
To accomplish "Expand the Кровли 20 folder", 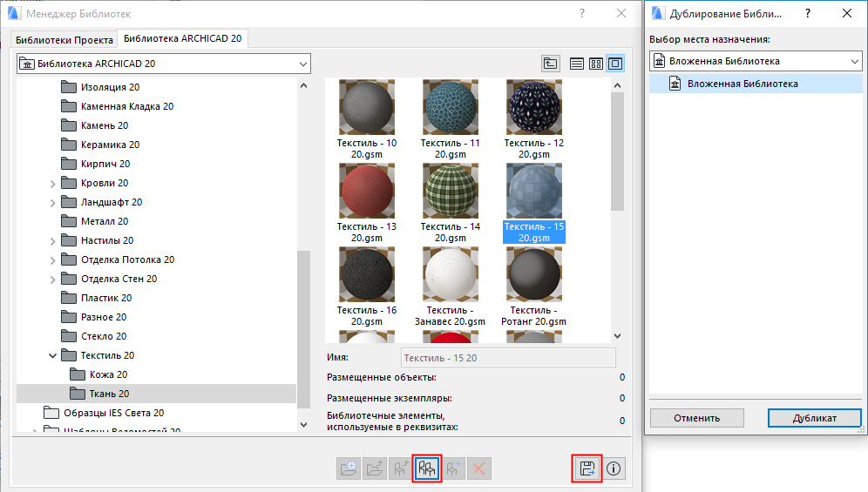I will (x=52, y=184).
